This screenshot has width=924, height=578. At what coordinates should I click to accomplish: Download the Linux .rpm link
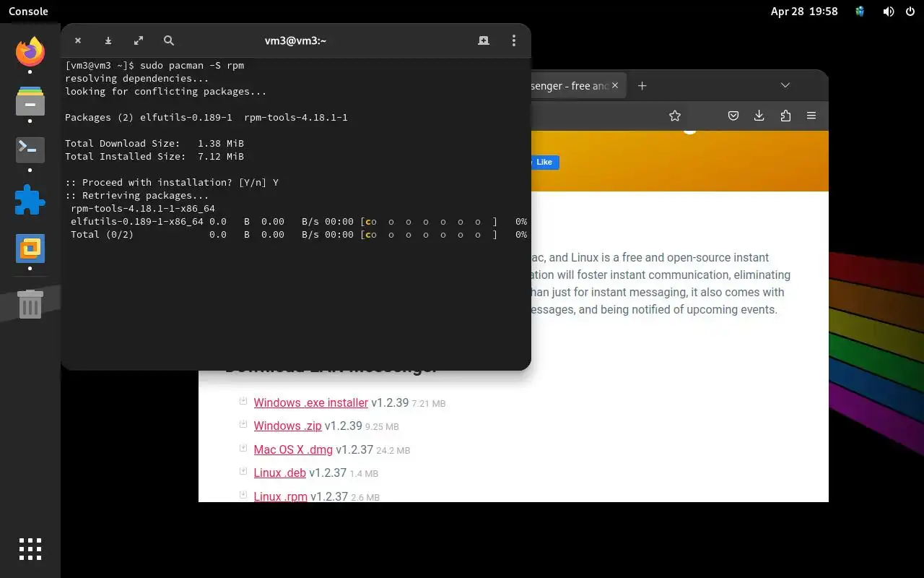(x=280, y=496)
